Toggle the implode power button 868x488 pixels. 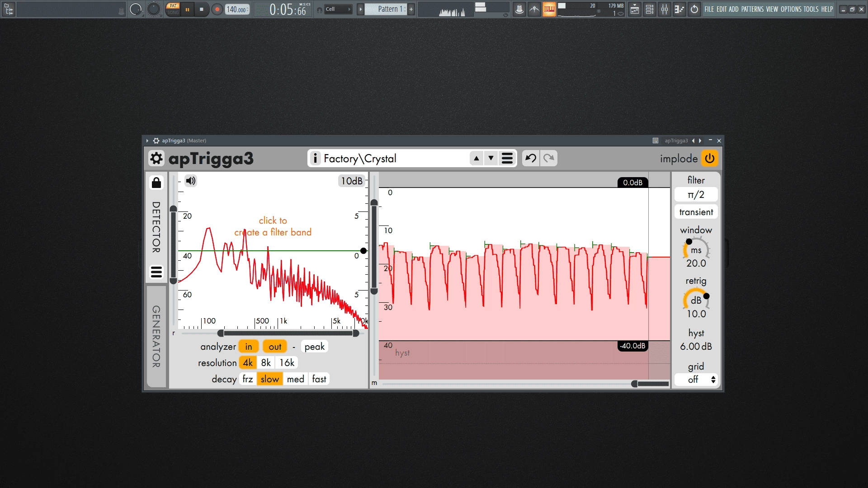click(710, 159)
